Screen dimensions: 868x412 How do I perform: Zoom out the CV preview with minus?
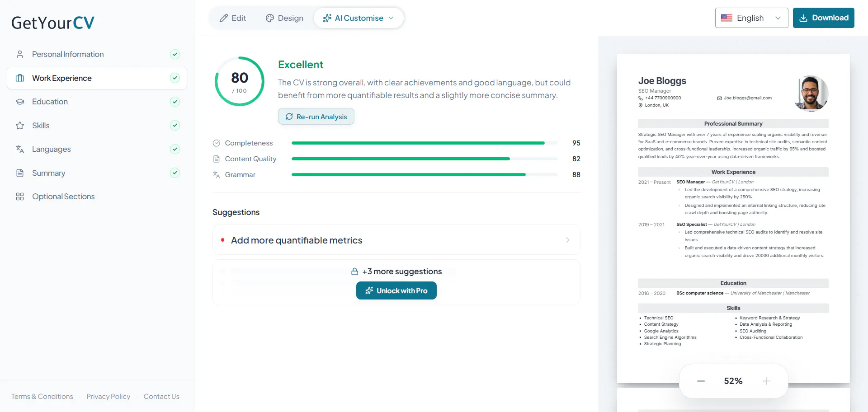click(701, 381)
